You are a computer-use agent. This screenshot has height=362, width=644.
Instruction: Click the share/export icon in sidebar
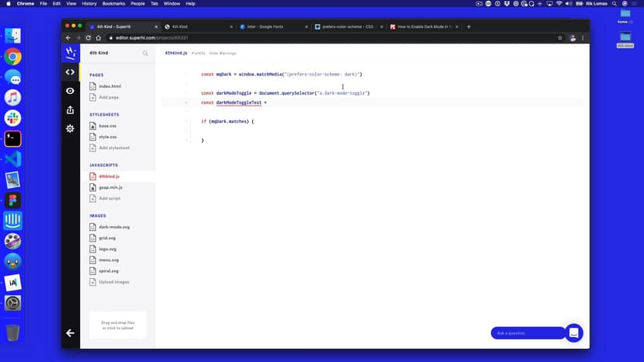70,110
